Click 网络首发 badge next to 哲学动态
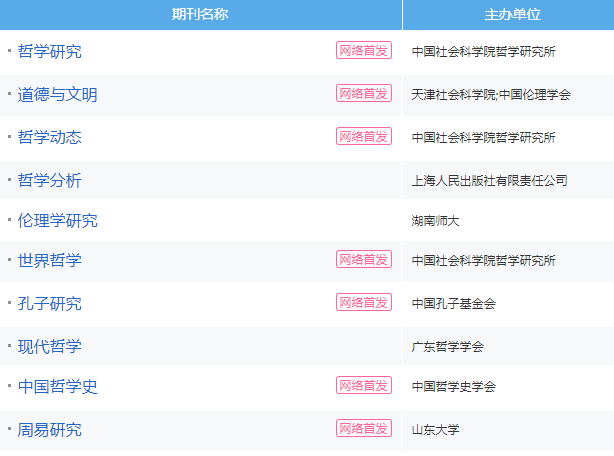Screen dimensions: 614x456 (364, 137)
